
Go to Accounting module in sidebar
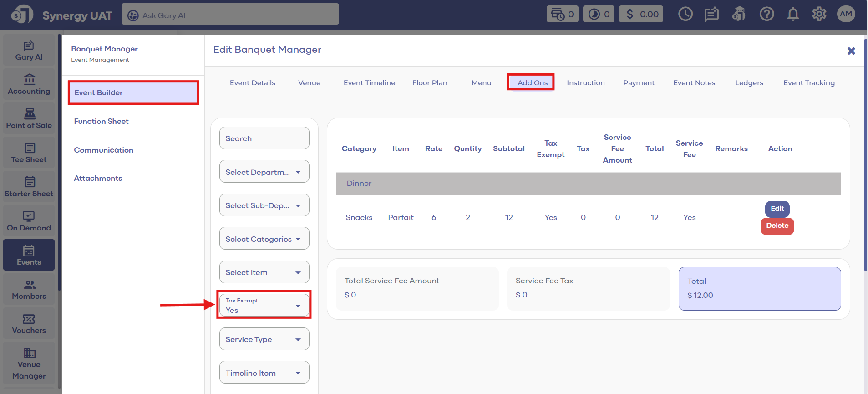click(29, 84)
